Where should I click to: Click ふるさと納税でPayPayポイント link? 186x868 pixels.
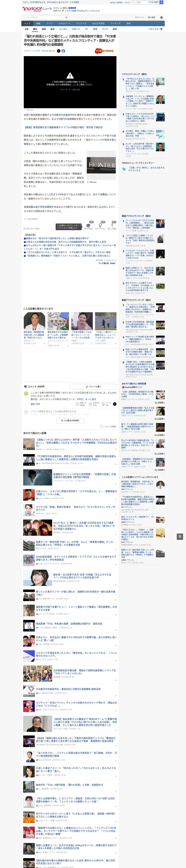click(x=82, y=11)
